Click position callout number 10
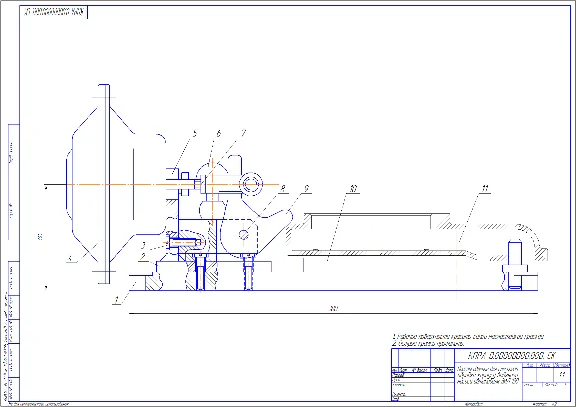This screenshot has height=407, width=576. point(353,189)
